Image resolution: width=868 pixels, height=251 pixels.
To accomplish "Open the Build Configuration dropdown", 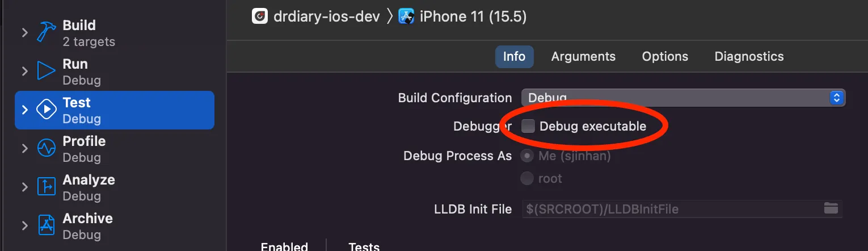I will [683, 98].
